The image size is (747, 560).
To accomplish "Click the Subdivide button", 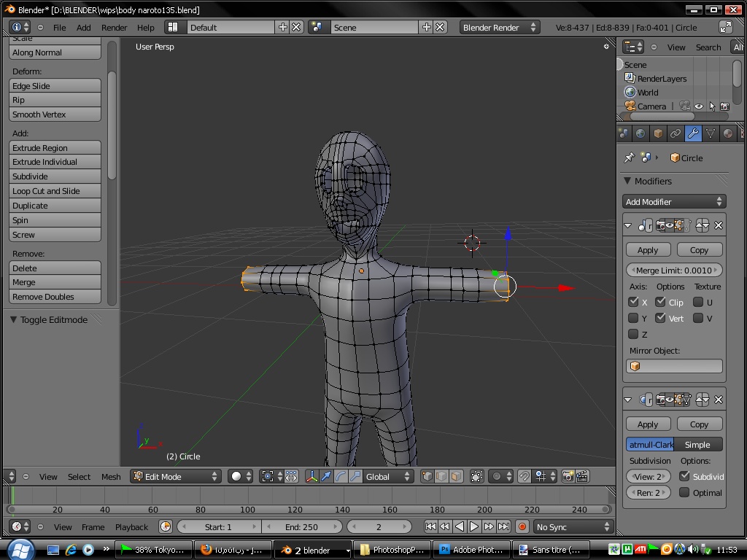I will point(55,176).
